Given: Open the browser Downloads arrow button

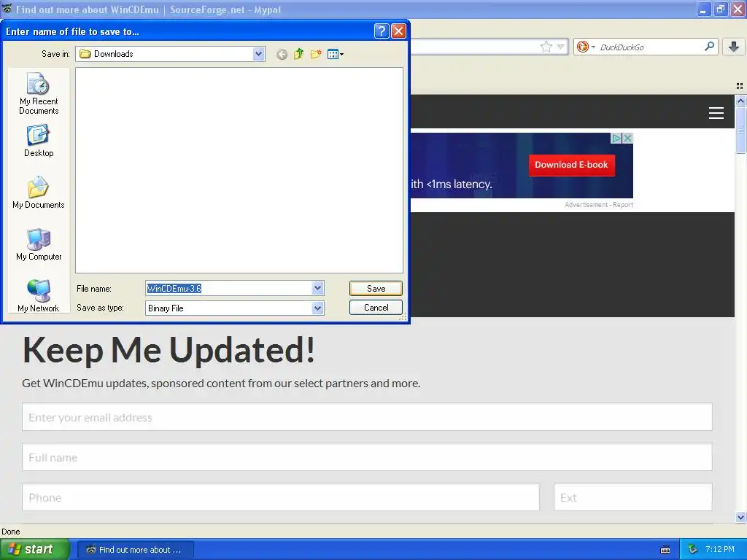Looking at the screenshot, I should click(x=734, y=47).
